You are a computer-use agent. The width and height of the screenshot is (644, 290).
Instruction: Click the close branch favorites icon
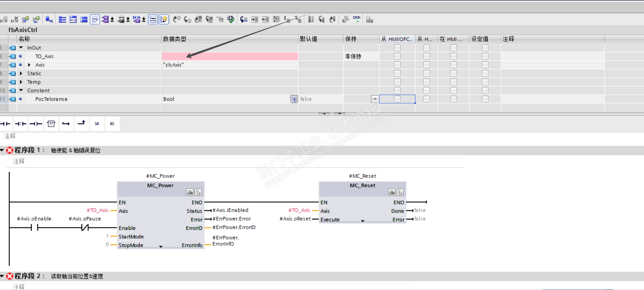click(x=81, y=124)
